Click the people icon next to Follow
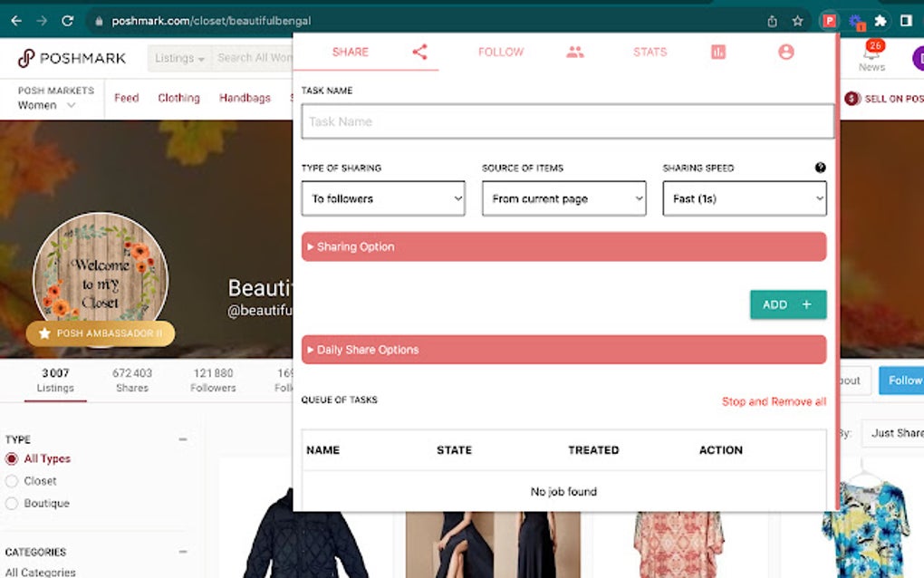The image size is (924, 578). pyautogui.click(x=575, y=52)
